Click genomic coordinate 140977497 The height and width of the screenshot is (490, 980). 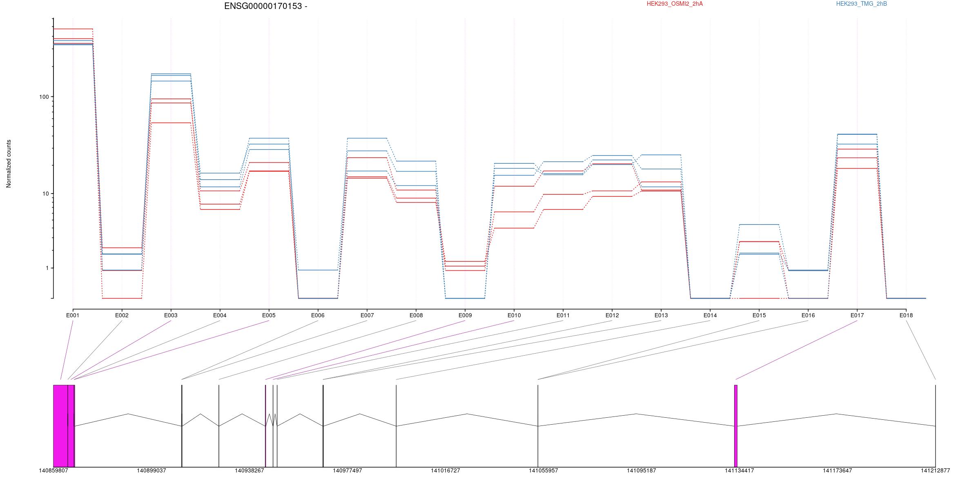347,471
